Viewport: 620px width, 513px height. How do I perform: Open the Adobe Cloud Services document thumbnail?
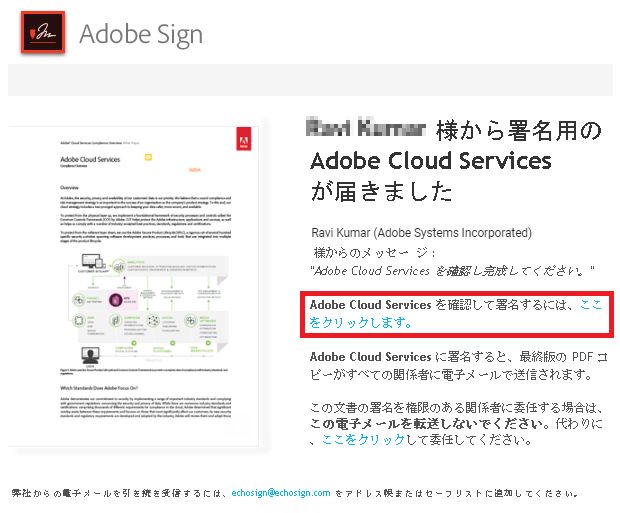(x=134, y=286)
